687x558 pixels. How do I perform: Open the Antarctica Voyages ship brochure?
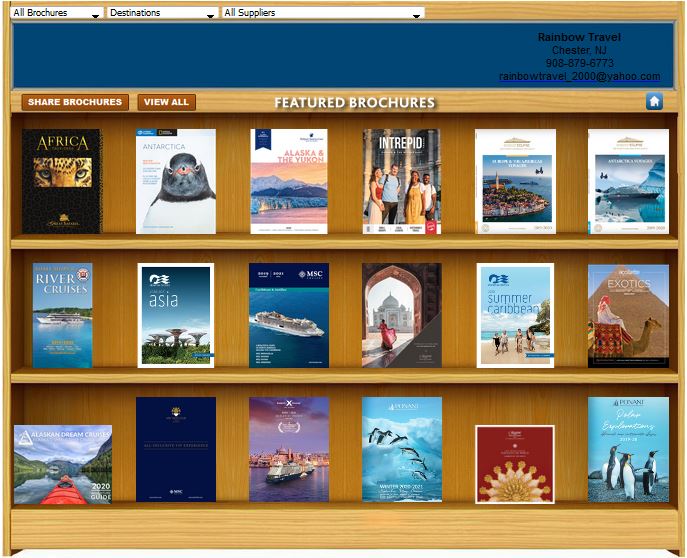coord(628,181)
